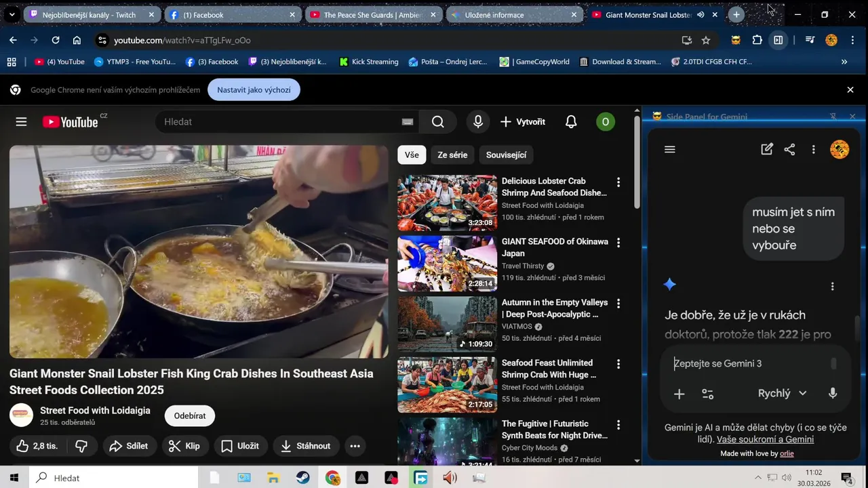Click the Odebírat subscribe button
868x488 pixels.
190,415
